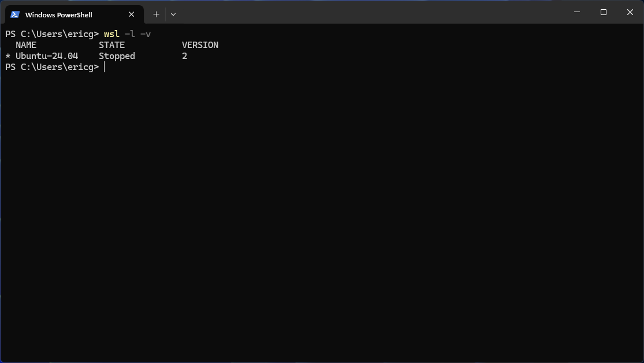This screenshot has width=644, height=363.
Task: Click the STATE column header
Action: click(x=111, y=45)
